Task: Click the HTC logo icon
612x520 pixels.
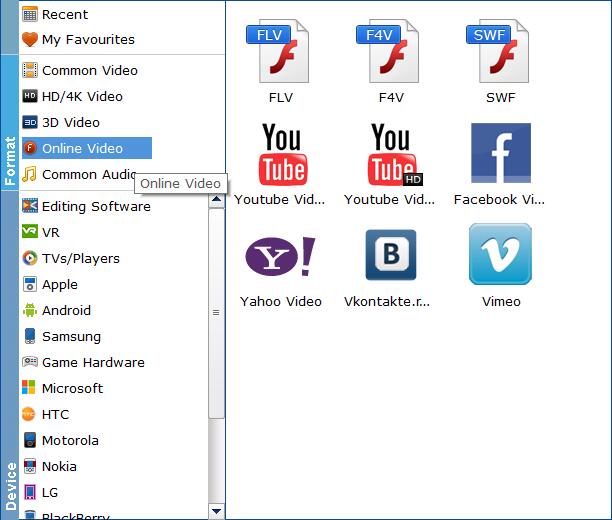Action: pos(29,414)
